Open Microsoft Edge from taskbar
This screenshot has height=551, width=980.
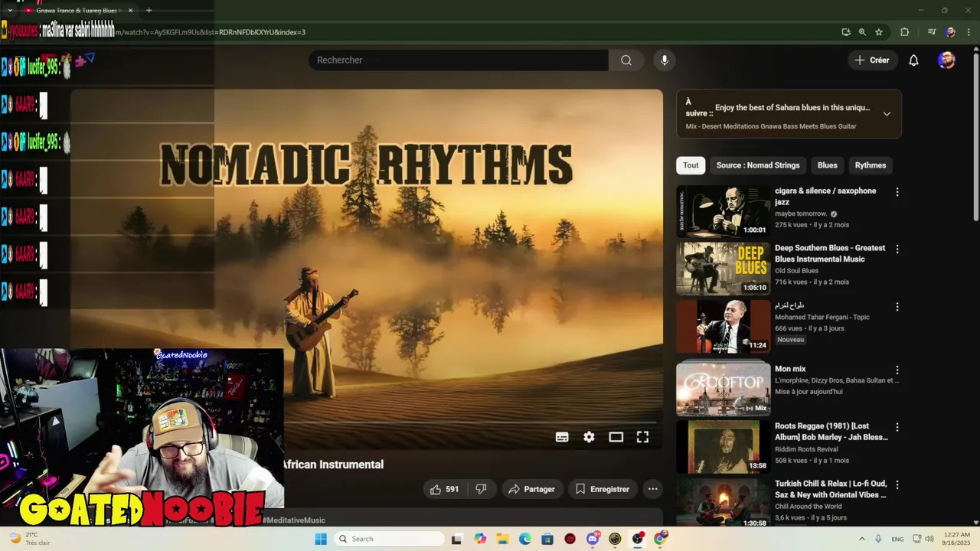point(524,539)
